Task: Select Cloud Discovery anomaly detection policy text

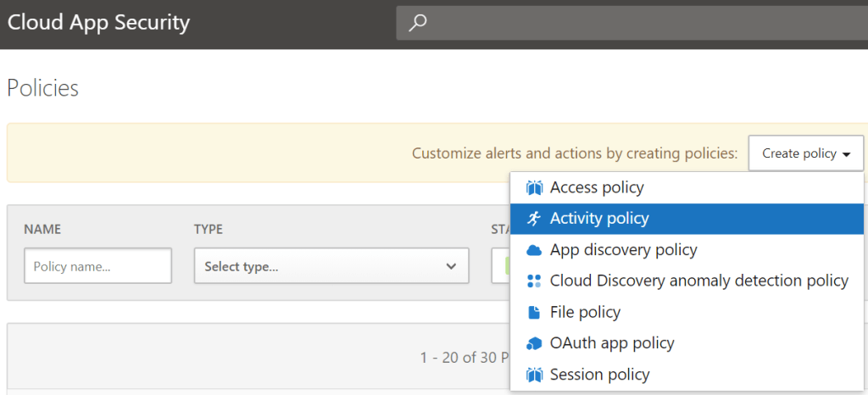Action: [698, 281]
